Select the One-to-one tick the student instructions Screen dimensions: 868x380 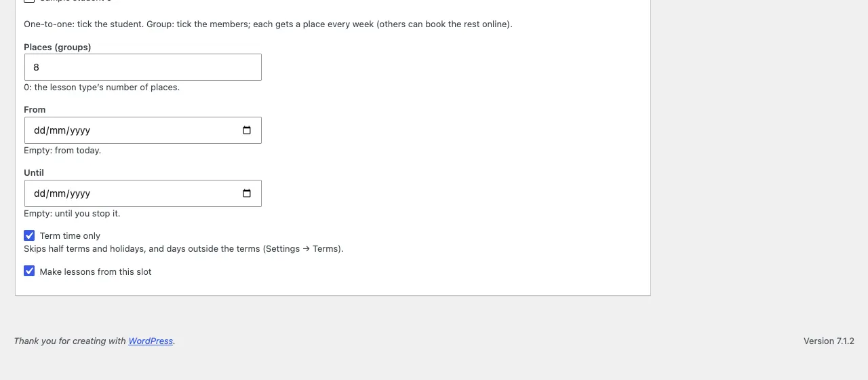click(x=268, y=24)
